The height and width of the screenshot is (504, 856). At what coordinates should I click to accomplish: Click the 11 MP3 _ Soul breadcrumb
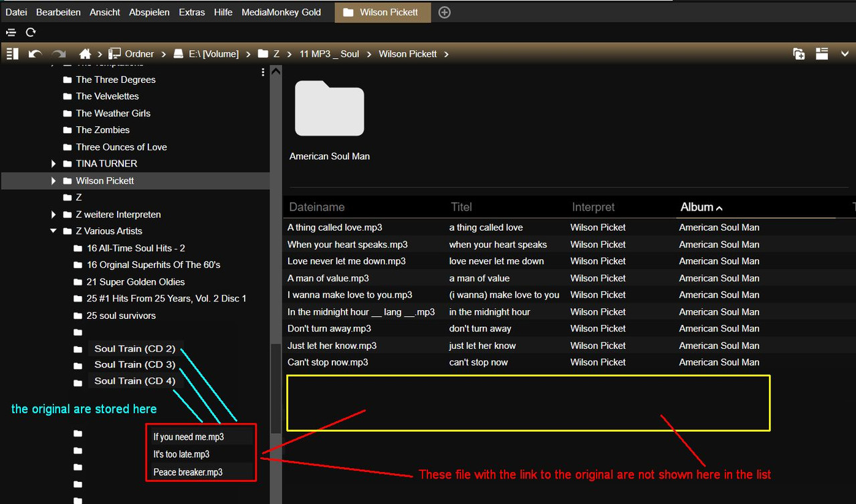tap(329, 53)
